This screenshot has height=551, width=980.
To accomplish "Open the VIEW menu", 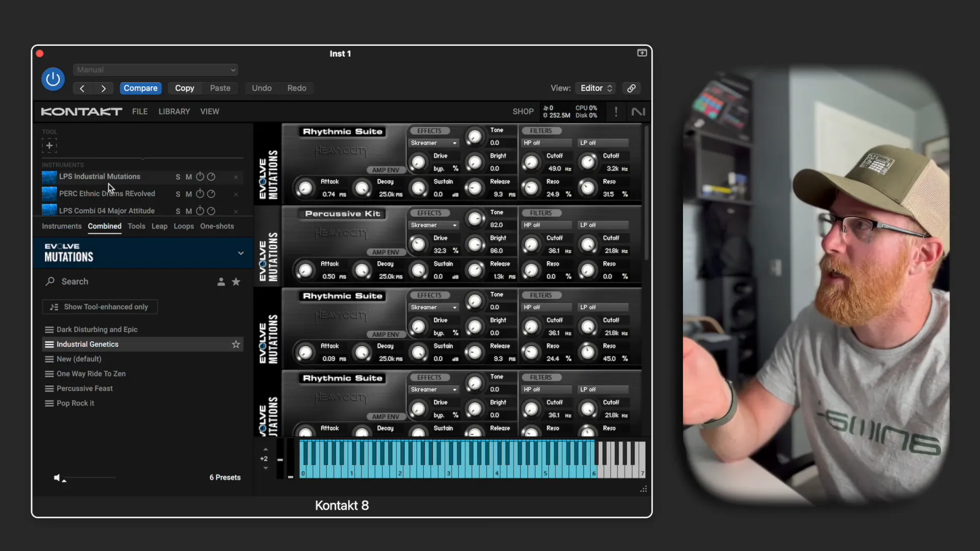I will 210,111.
